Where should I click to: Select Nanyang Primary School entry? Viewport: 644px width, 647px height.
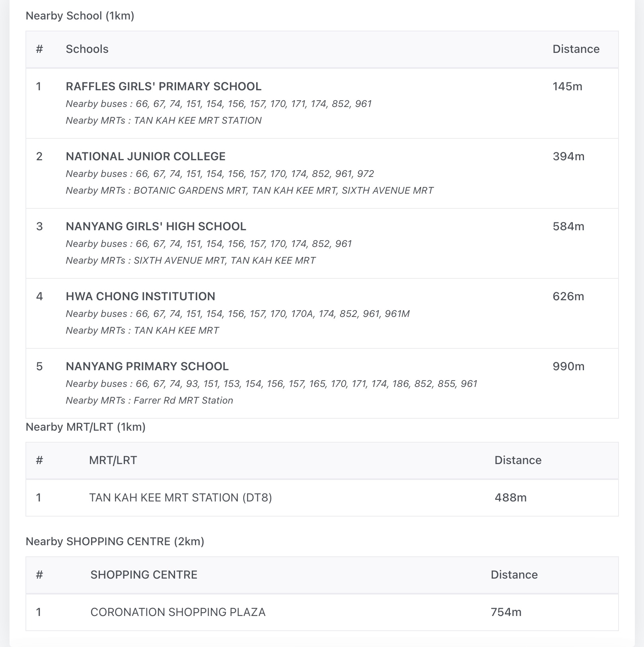click(x=147, y=366)
